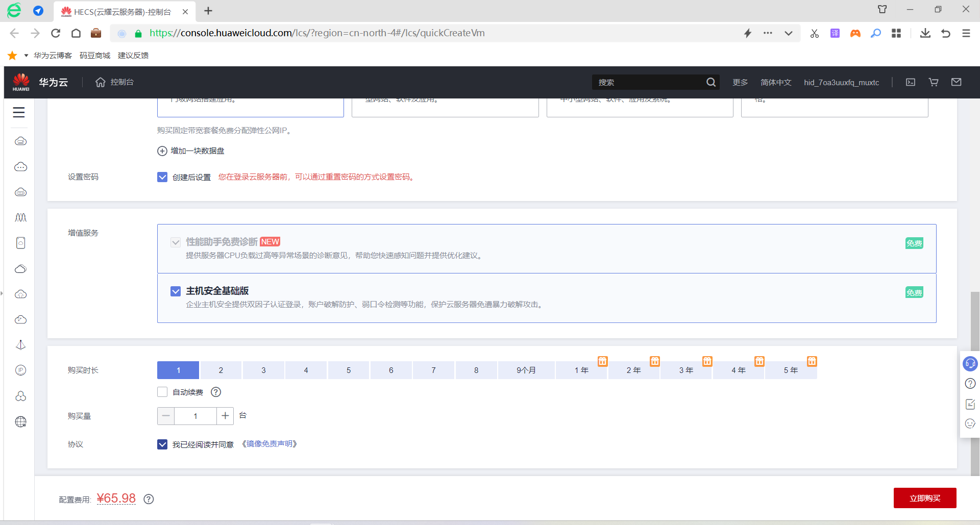Toggle the 创建后设置 password checkbox
This screenshot has width=980, height=525.
click(162, 177)
